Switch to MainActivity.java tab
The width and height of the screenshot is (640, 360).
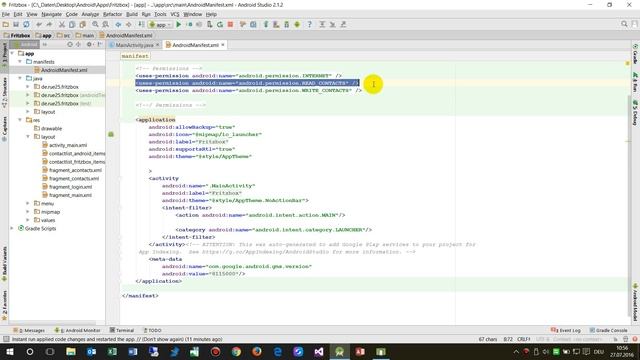pos(134,45)
